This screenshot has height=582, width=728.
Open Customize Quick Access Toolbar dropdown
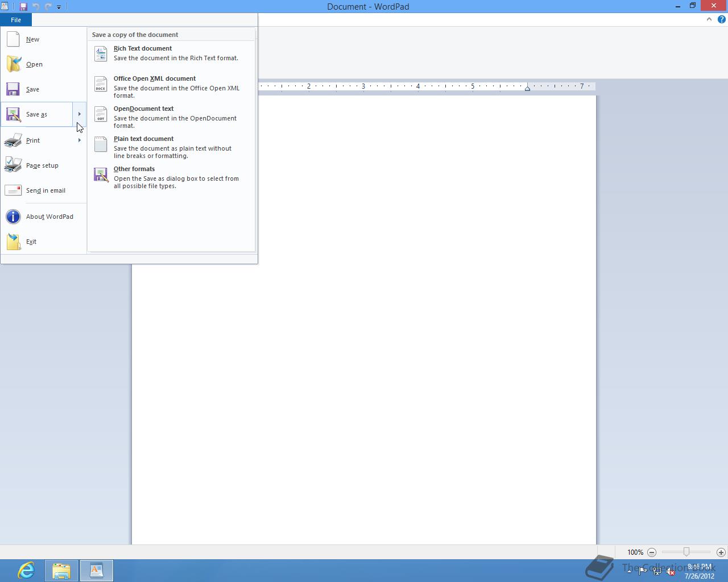(59, 7)
